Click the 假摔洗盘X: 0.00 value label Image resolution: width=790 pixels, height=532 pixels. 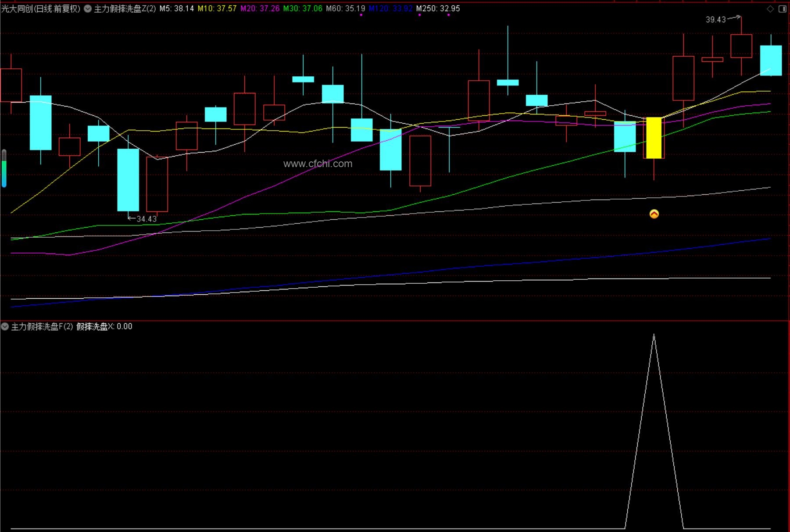click(104, 326)
